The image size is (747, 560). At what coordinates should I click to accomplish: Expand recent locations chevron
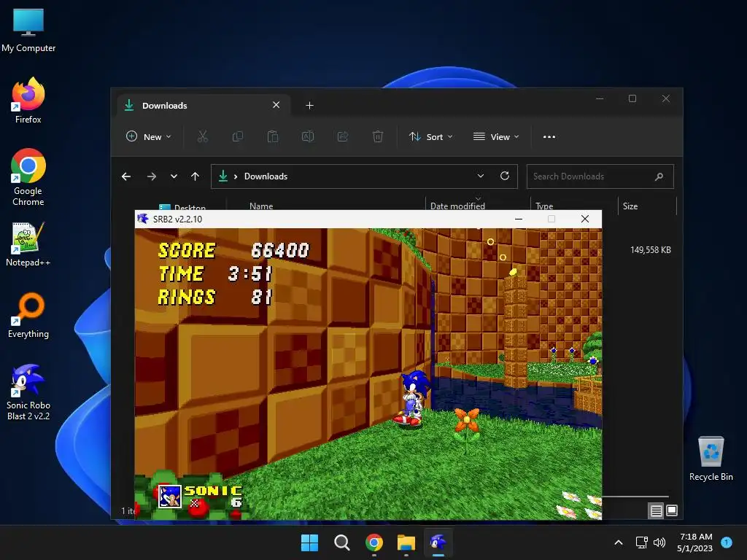click(174, 176)
